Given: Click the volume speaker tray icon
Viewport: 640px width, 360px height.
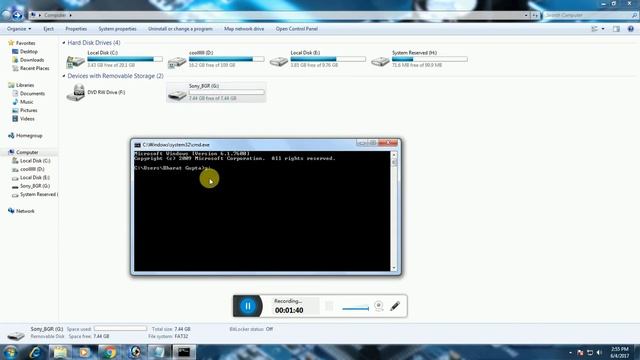Looking at the screenshot, I should [x=599, y=352].
